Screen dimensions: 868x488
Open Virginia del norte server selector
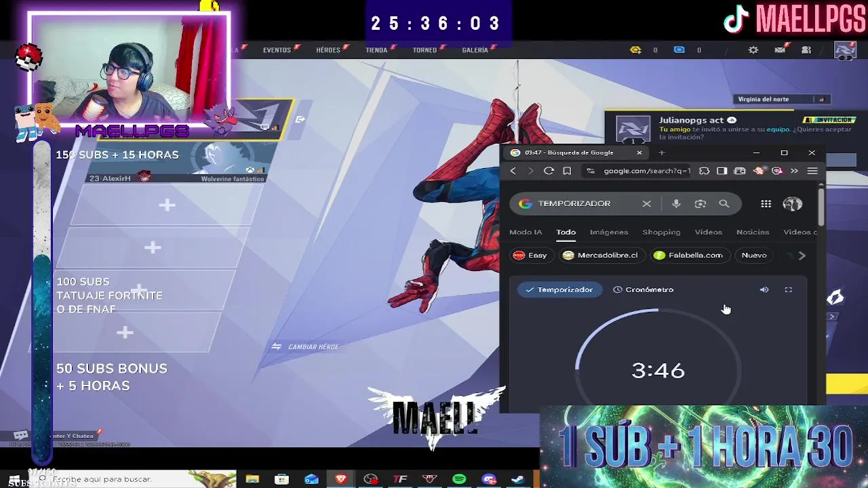coord(783,100)
